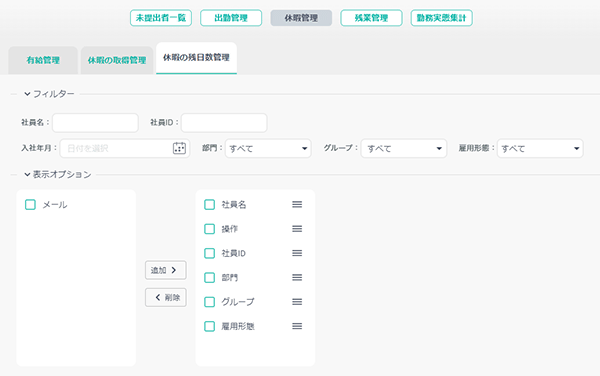The image size is (600, 376).
Task: Tick the 社員名 display option checkbox
Action: (x=209, y=205)
